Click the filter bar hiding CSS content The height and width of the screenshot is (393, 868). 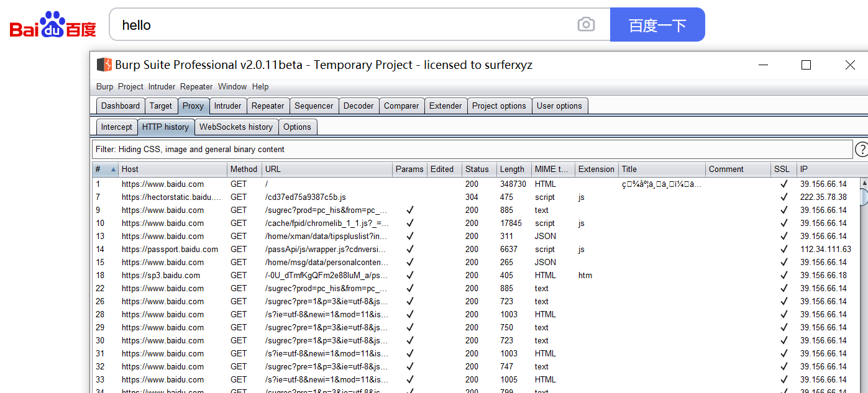tap(472, 150)
